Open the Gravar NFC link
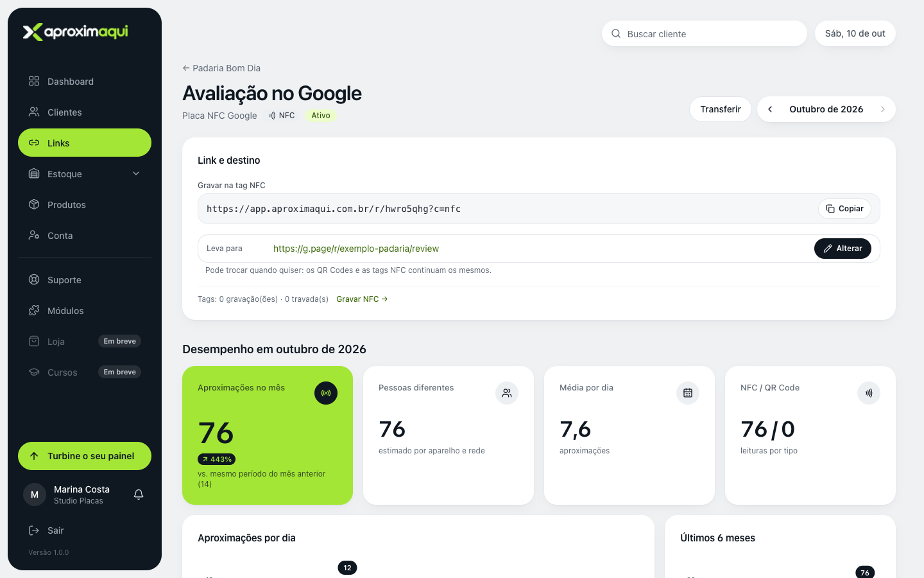924x578 pixels. click(x=362, y=299)
